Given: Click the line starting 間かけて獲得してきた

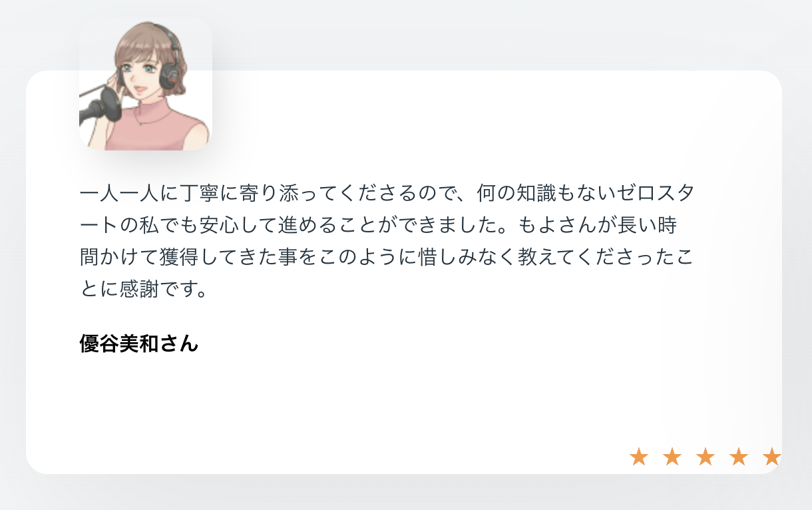Looking at the screenshot, I should point(387,258).
